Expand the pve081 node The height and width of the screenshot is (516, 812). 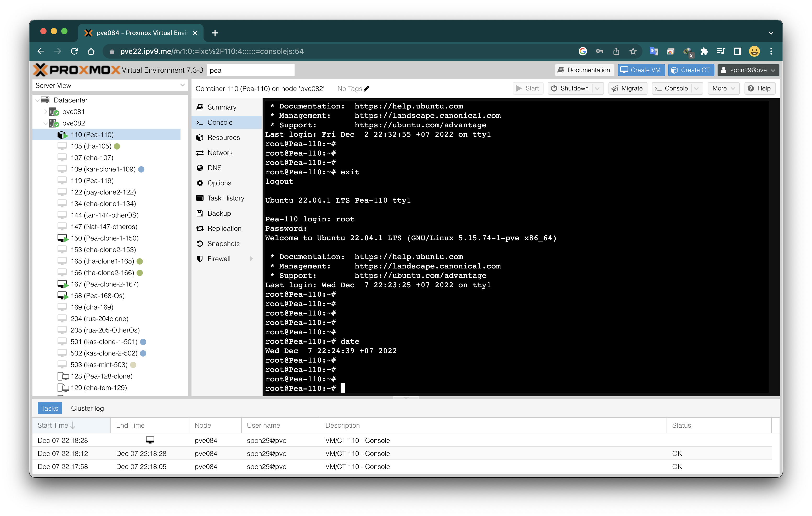[x=46, y=112]
